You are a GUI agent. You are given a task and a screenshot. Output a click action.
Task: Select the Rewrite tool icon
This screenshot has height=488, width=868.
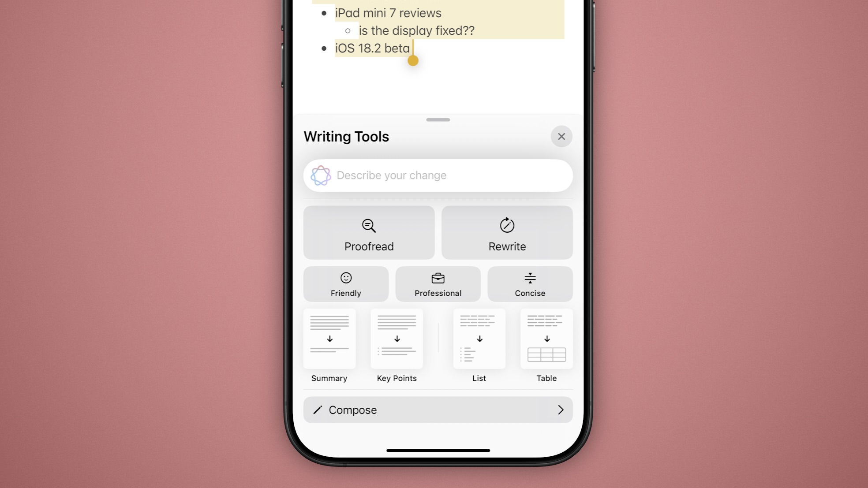click(506, 225)
